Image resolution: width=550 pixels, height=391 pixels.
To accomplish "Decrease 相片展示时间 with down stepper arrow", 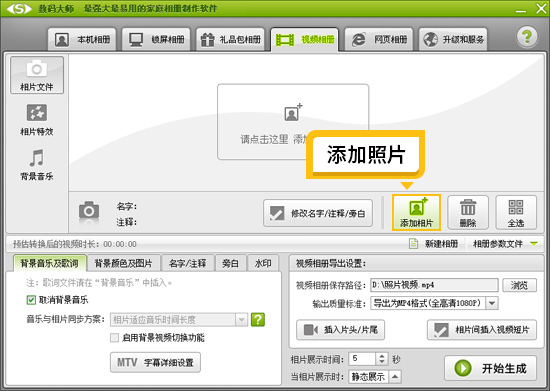I will pos(382,362).
